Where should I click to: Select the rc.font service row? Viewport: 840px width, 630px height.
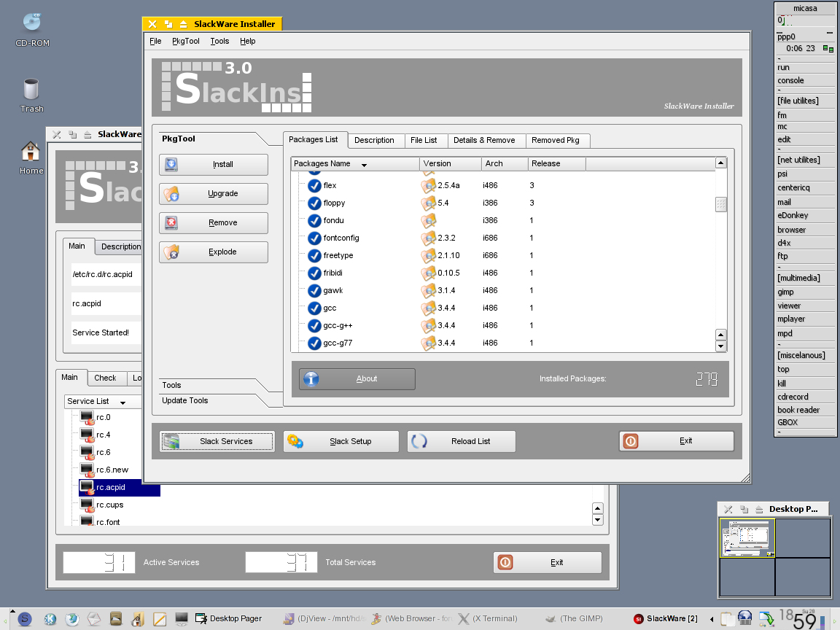pyautogui.click(x=108, y=522)
